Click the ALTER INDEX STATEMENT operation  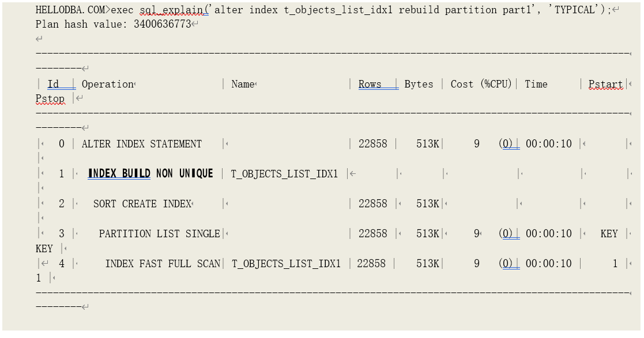[142, 144]
